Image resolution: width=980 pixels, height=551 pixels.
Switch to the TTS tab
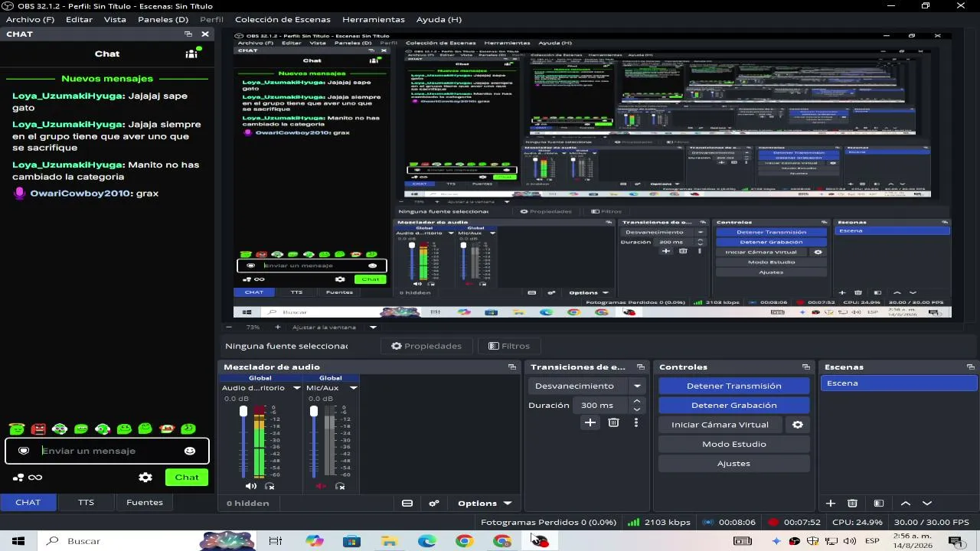pos(86,502)
